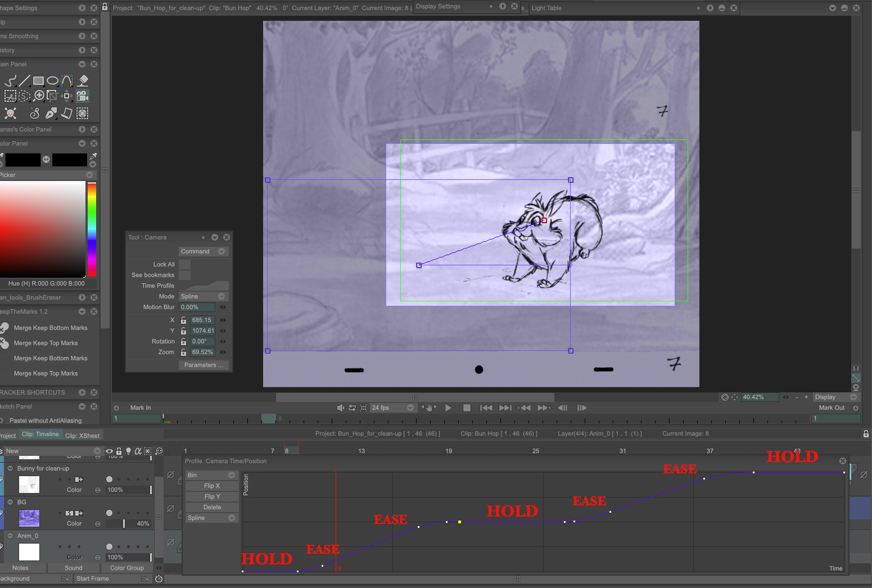Select the spline curve tool
The width and height of the screenshot is (872, 588).
66,81
